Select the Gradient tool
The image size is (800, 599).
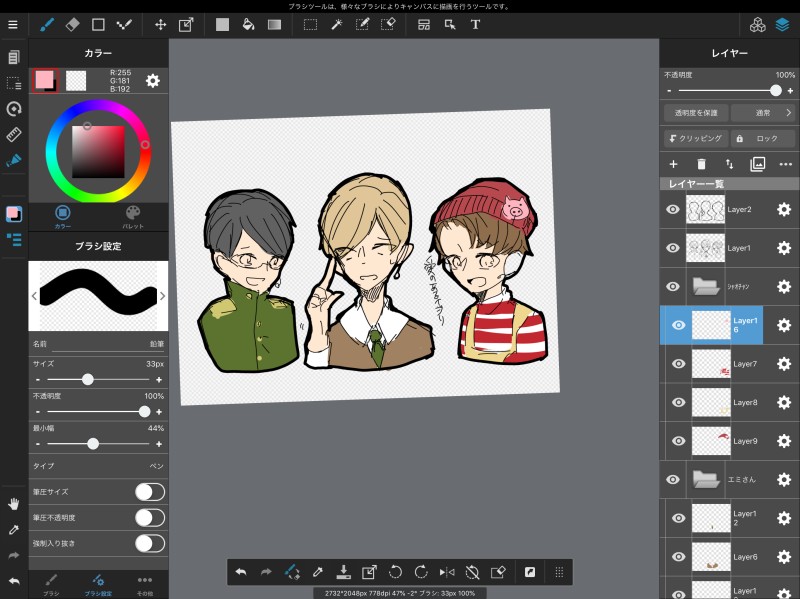pyautogui.click(x=274, y=24)
